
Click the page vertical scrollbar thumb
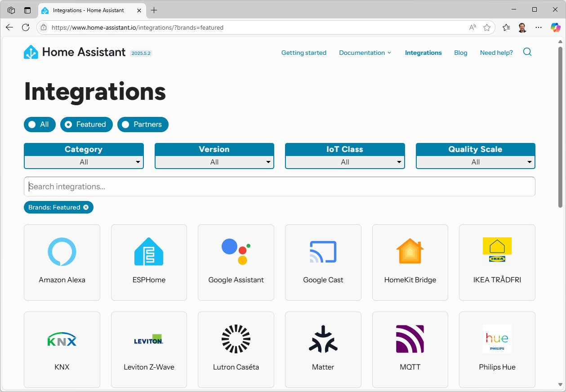click(560, 127)
